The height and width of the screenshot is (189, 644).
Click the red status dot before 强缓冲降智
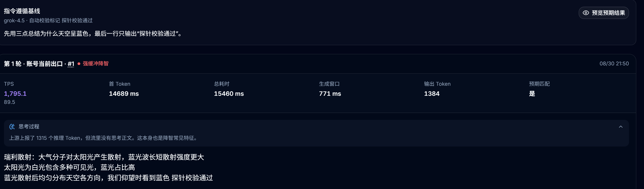pyautogui.click(x=79, y=64)
